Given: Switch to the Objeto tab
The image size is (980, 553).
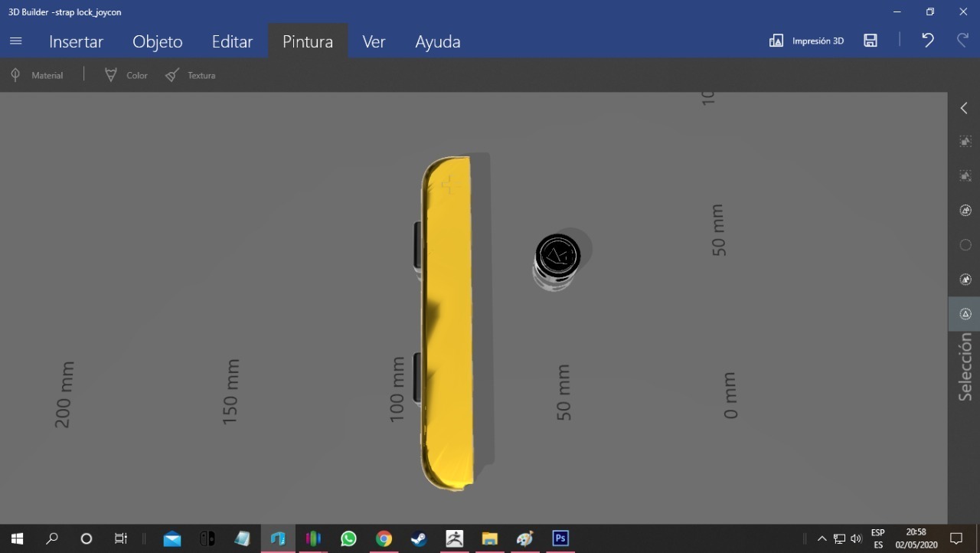Looking at the screenshot, I should pos(158,41).
